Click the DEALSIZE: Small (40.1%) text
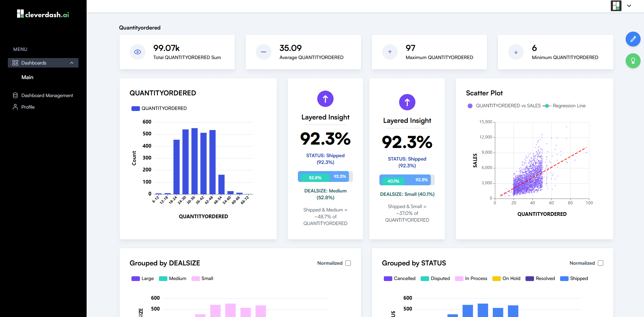This screenshot has width=644, height=317. pyautogui.click(x=407, y=194)
